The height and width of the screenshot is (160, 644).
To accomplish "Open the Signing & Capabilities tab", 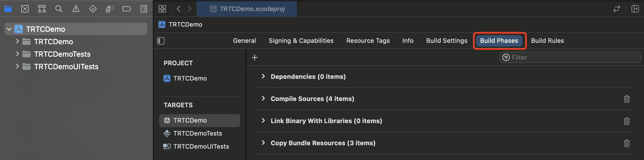I will pos(301,41).
